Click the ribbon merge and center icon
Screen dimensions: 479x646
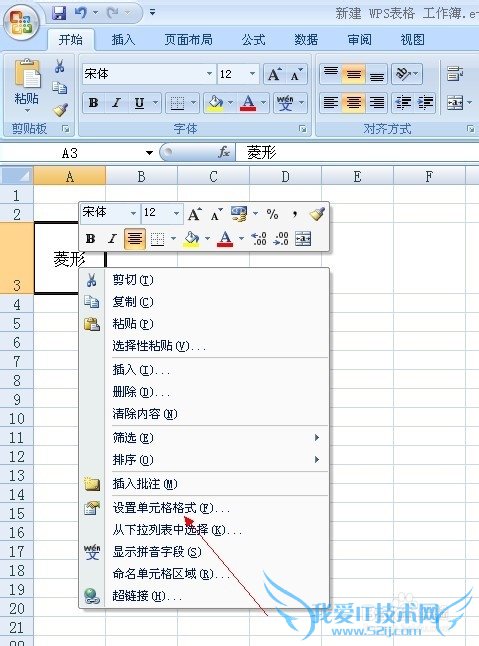[x=455, y=103]
